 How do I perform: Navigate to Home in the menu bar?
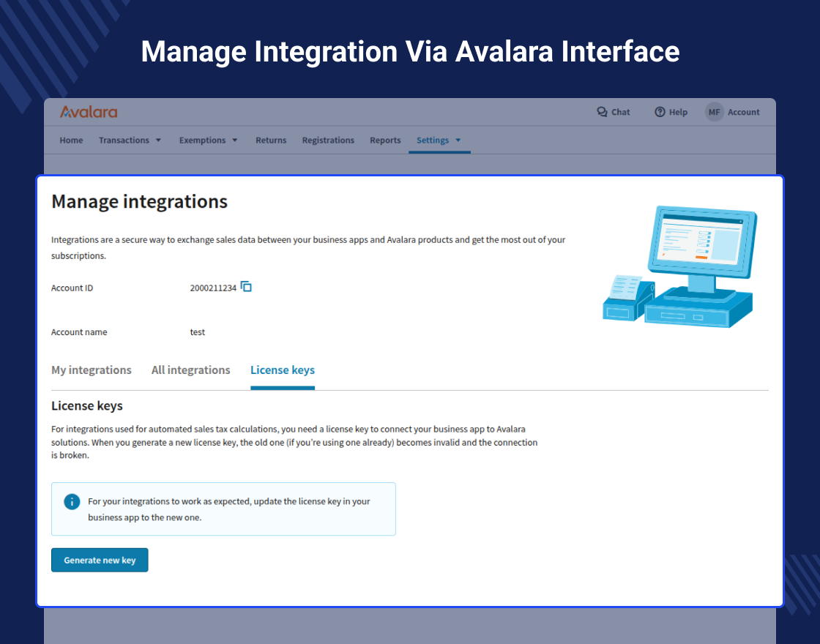(x=71, y=140)
